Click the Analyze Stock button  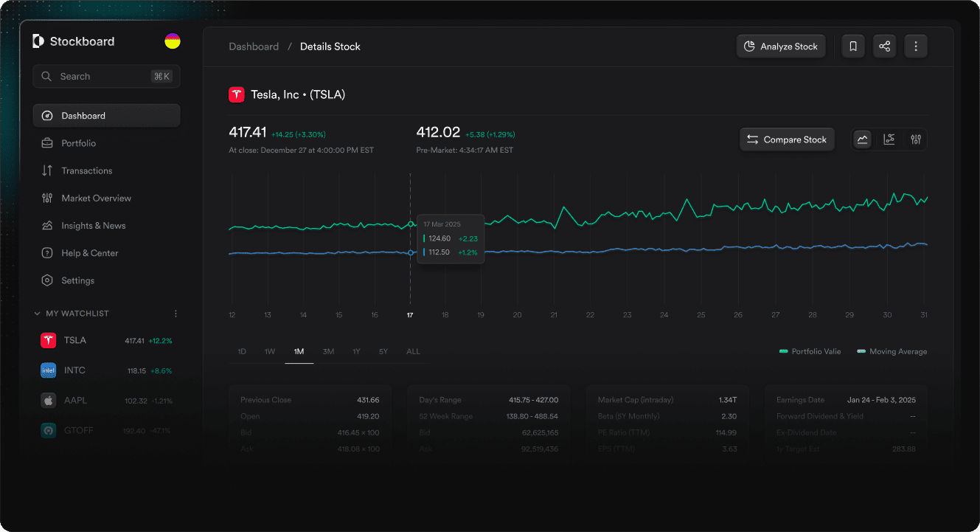coord(781,46)
